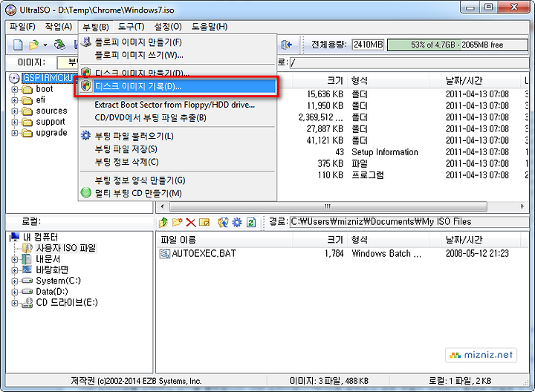Choose 부팅 파일 저장(S)
The image size is (535, 392).
(178, 149)
